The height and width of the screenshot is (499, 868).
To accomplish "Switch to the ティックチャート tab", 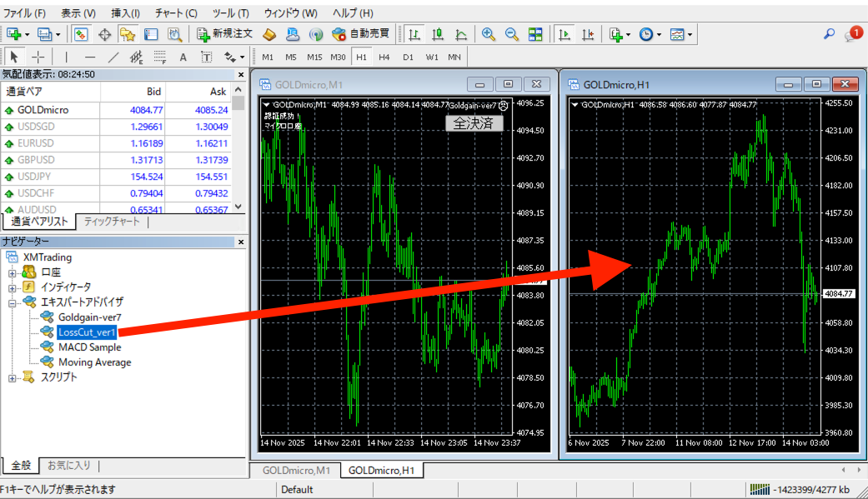I will (112, 222).
